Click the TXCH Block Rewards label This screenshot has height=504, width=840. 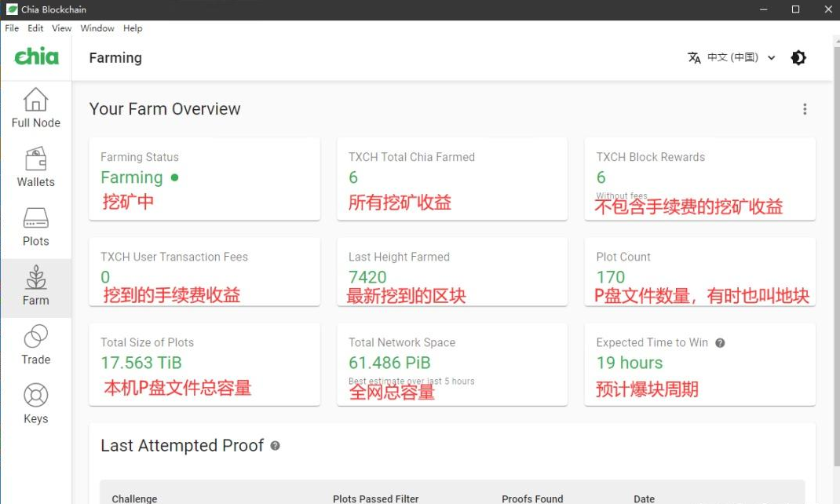(650, 157)
